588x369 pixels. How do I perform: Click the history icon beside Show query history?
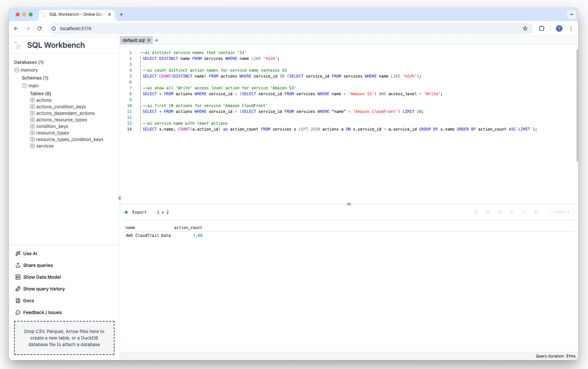tap(18, 289)
